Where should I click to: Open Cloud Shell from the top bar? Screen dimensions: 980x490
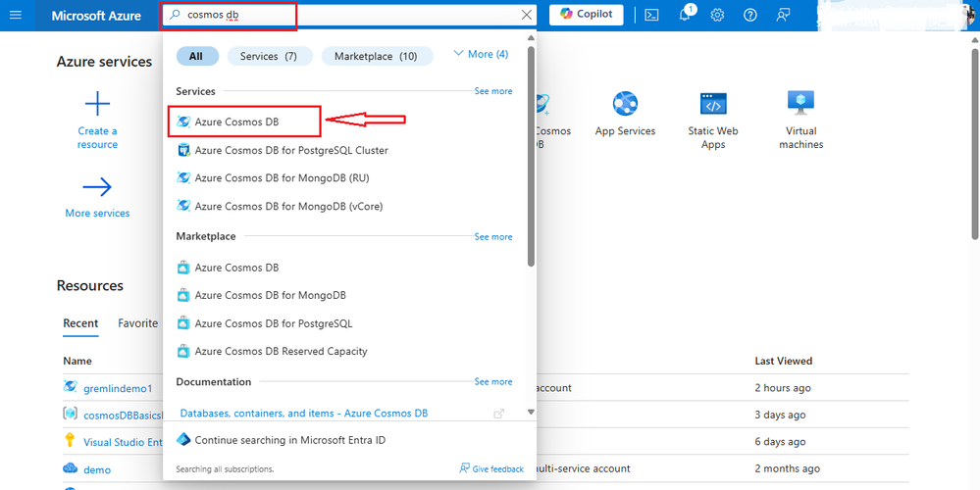(652, 15)
